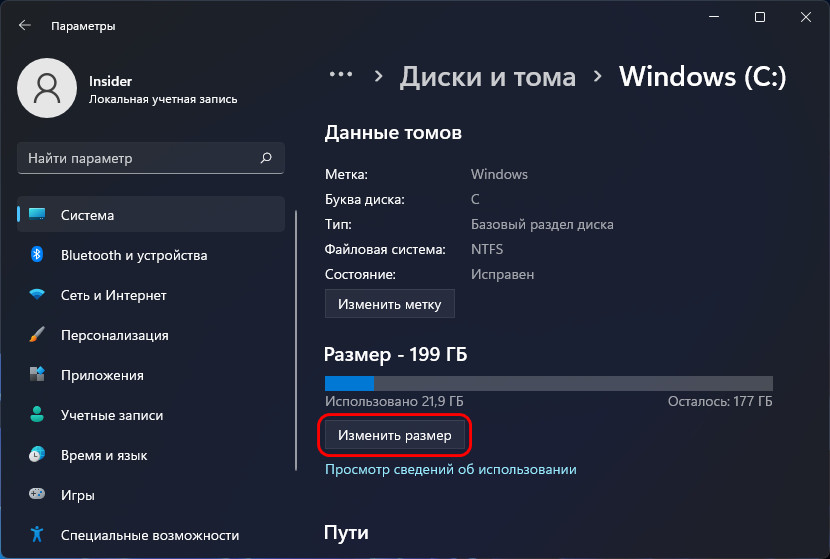Open Специальные возможности settings
830x559 pixels.
click(x=151, y=535)
